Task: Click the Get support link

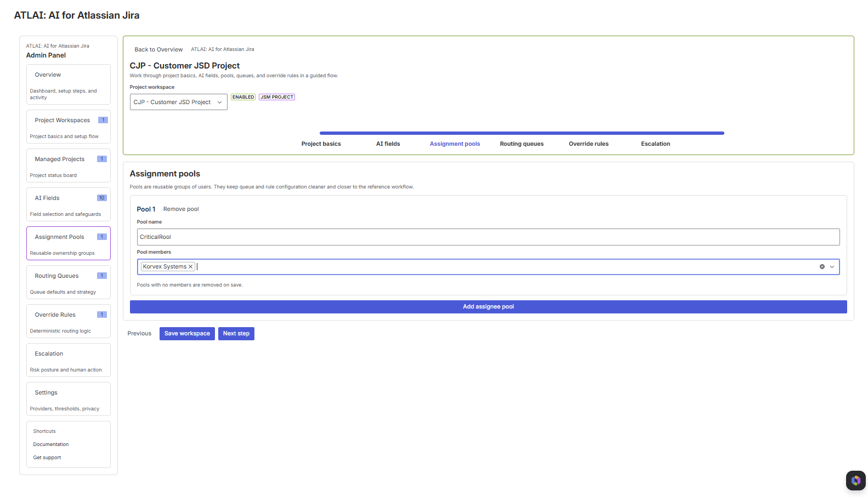Action: [x=47, y=458]
